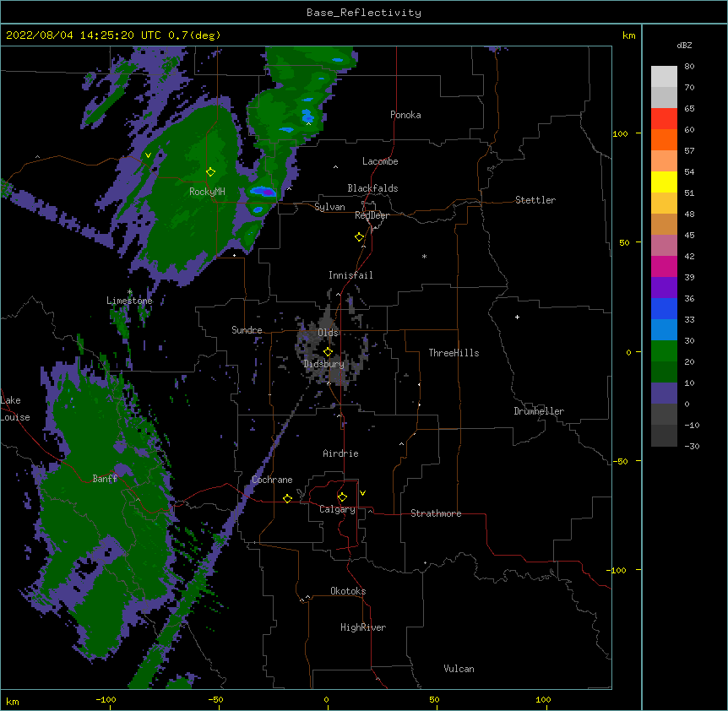728x711 pixels.
Task: Click the Lacombe city label
Action: (x=380, y=161)
